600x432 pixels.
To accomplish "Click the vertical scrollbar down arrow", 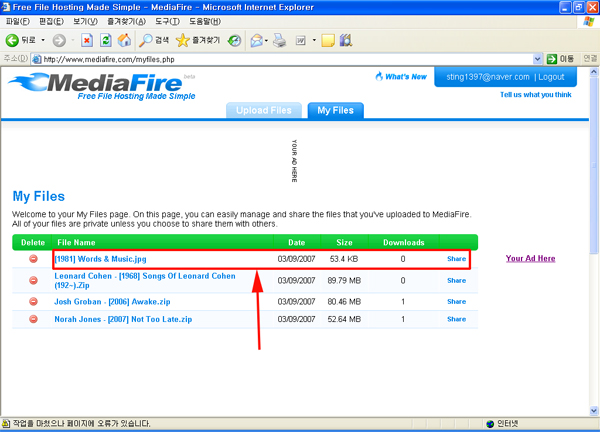I will click(593, 411).
